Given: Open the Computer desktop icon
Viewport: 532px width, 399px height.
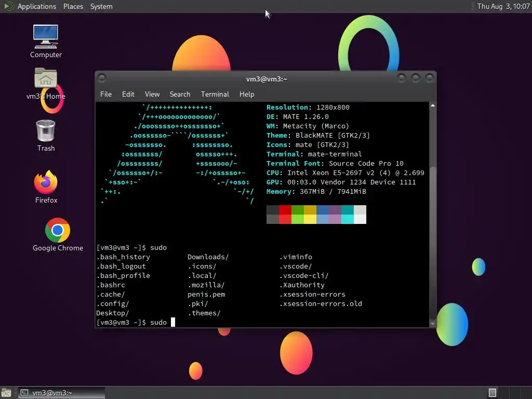Looking at the screenshot, I should point(46,41).
